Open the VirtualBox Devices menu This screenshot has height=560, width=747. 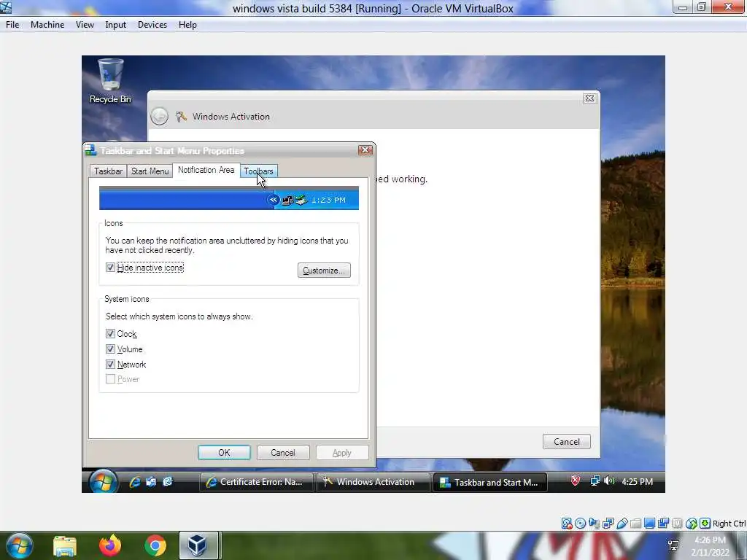[152, 25]
